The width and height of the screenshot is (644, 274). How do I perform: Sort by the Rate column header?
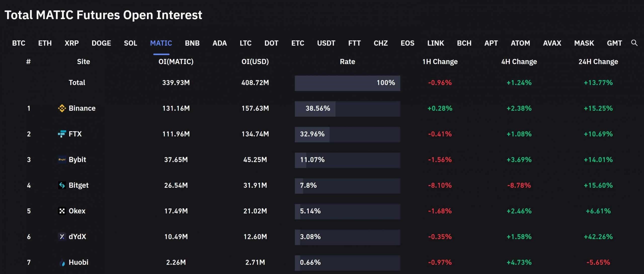pyautogui.click(x=347, y=62)
